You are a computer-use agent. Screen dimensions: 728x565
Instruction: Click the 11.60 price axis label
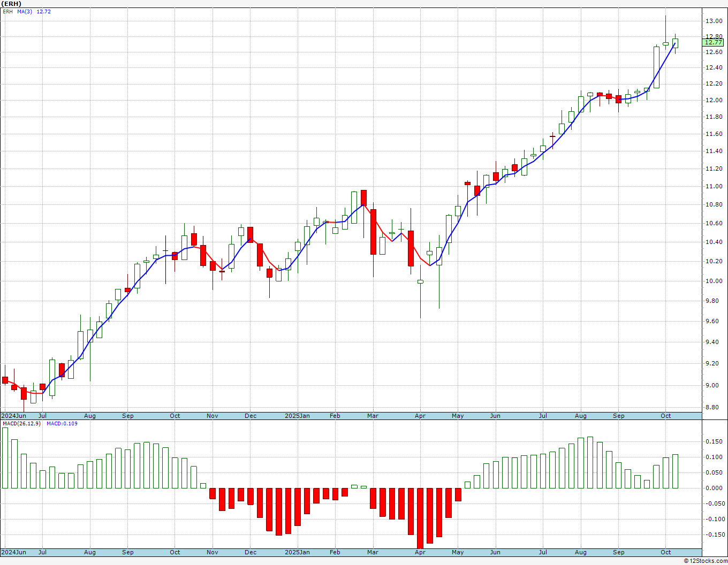[714, 134]
